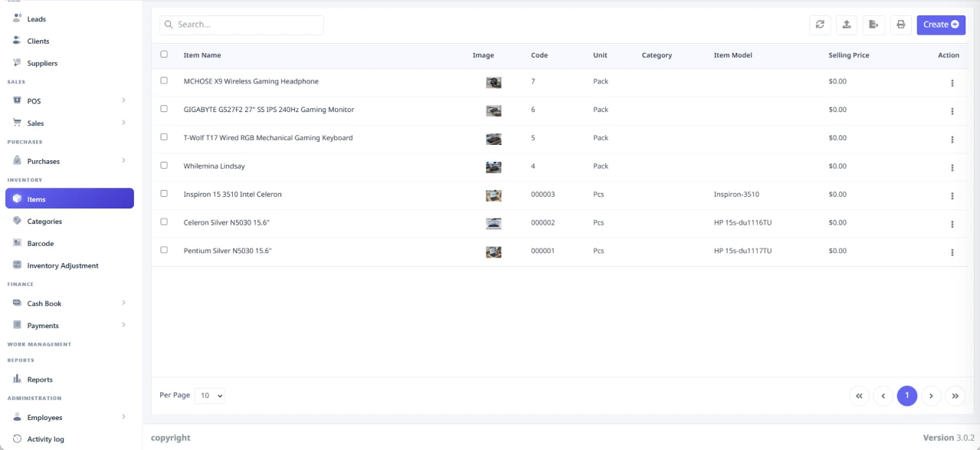
Task: Check the GIGABYTE GS27F2 monitor row
Action: 164,109
